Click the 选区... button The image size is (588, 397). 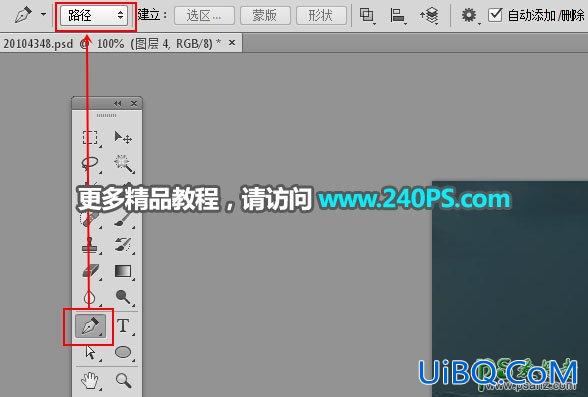204,16
